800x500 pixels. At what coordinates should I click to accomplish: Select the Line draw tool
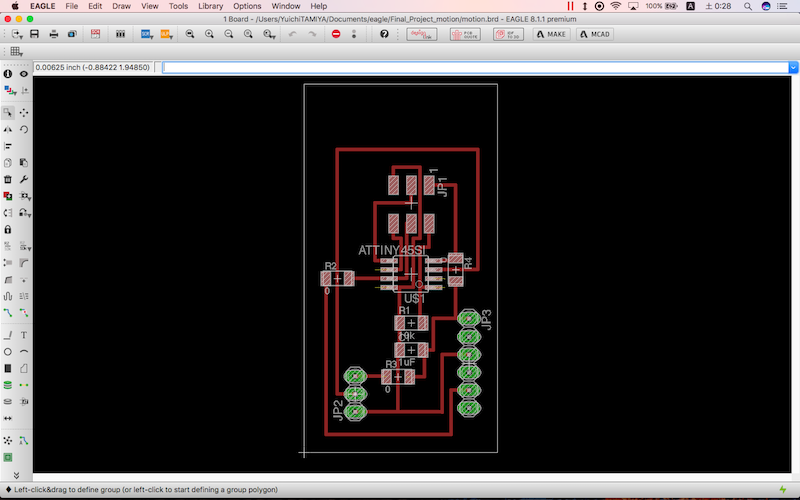click(8, 335)
